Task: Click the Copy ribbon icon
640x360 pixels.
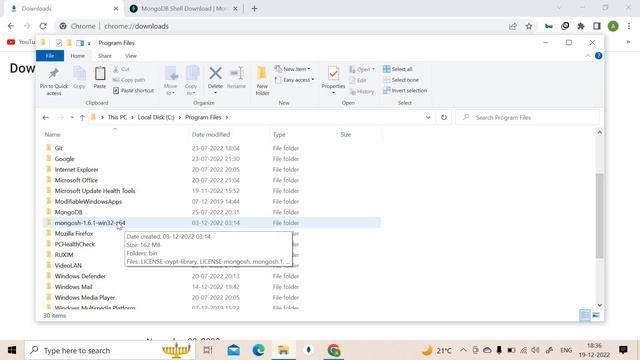Action: tap(79, 74)
